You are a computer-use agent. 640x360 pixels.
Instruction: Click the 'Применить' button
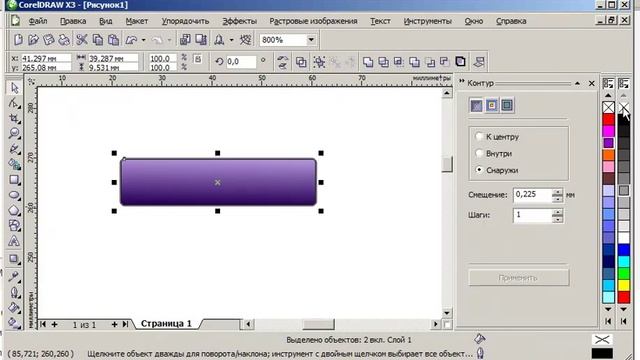518,278
